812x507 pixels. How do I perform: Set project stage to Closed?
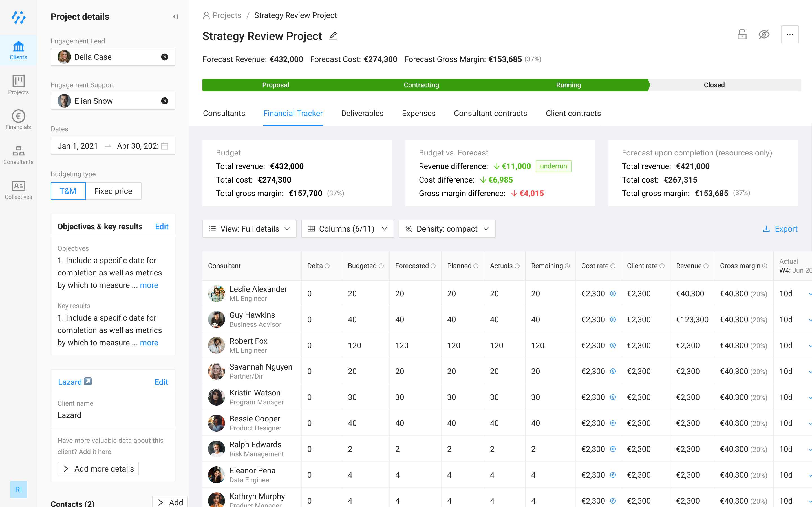click(x=714, y=85)
